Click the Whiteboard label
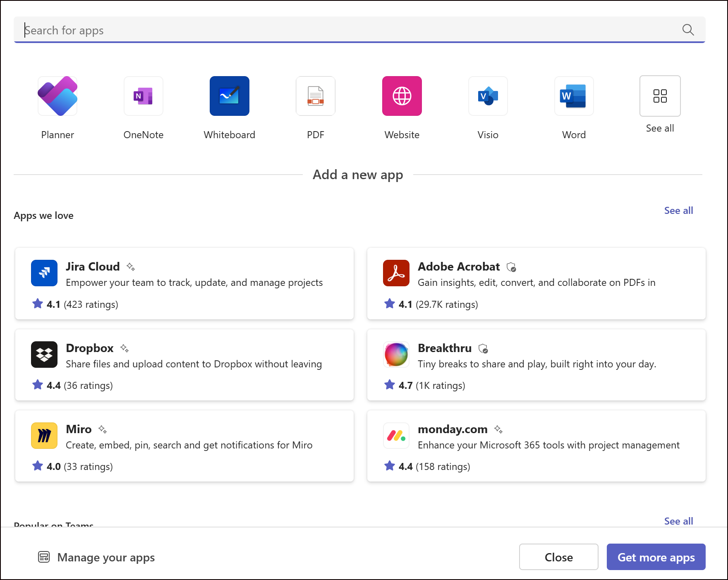 (230, 135)
